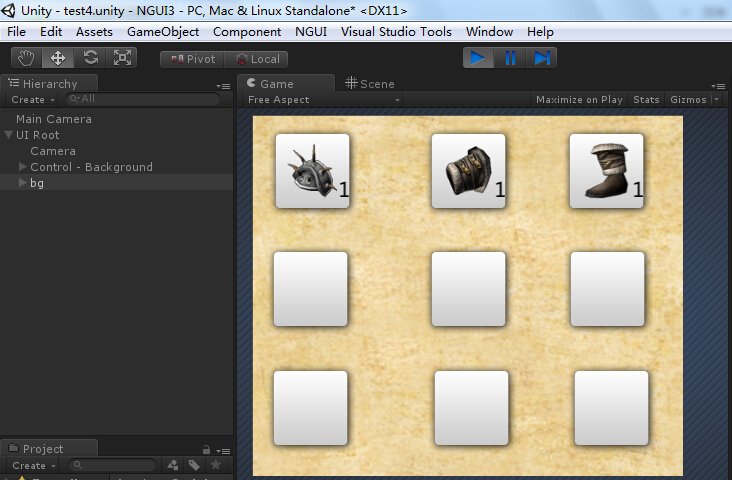The image size is (732, 480).
Task: Select the Rotate tool
Action: tap(90, 58)
